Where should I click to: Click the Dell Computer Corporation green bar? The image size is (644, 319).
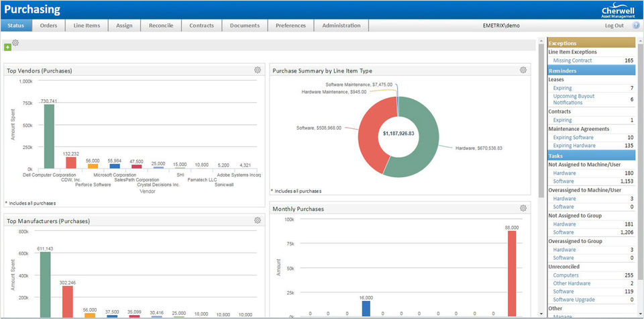pos(49,136)
